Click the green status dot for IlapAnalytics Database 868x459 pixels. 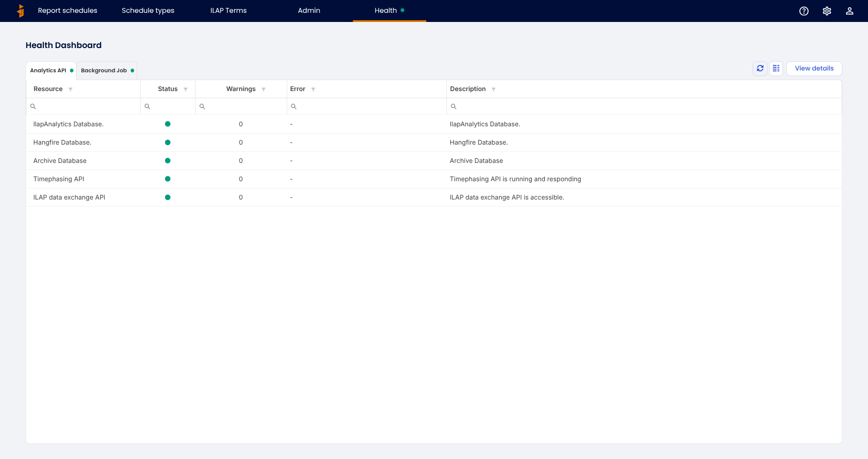coord(168,124)
